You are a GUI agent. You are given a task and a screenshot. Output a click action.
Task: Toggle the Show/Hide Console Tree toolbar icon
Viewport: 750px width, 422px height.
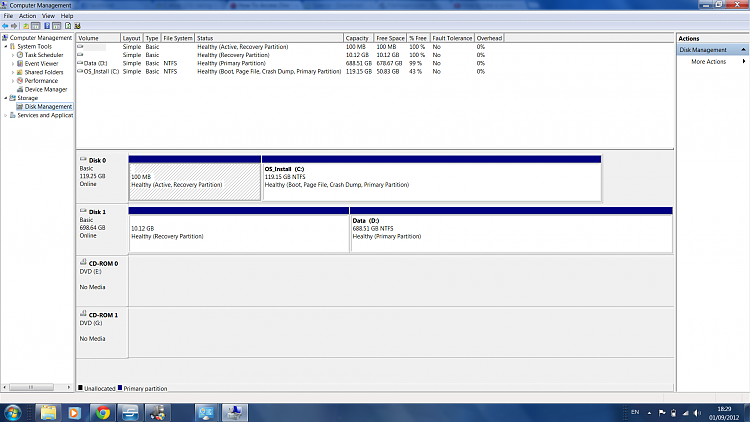(x=35, y=26)
